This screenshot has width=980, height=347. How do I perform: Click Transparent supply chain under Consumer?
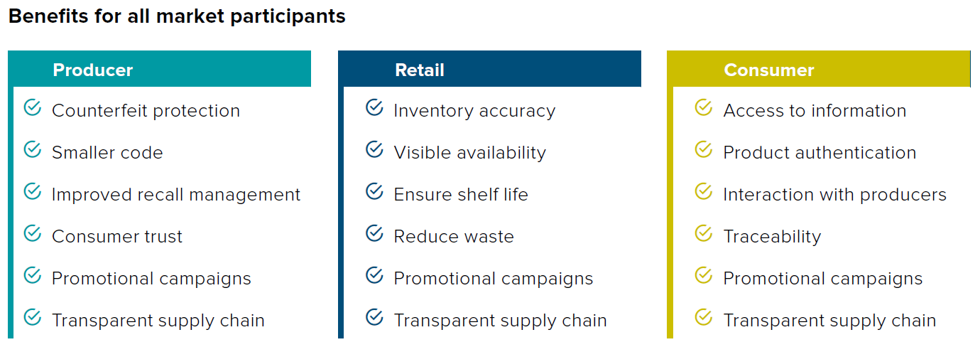point(829,321)
